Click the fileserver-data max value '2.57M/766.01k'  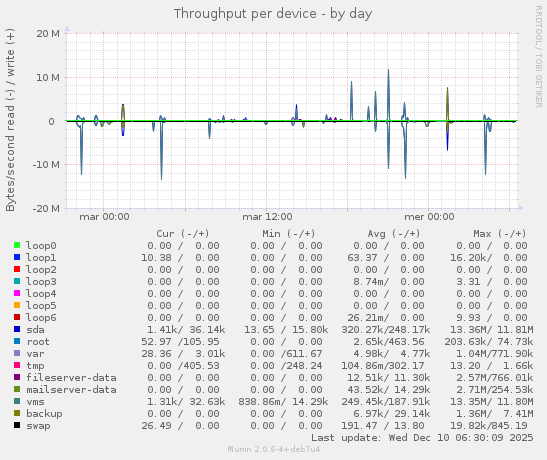click(494, 377)
